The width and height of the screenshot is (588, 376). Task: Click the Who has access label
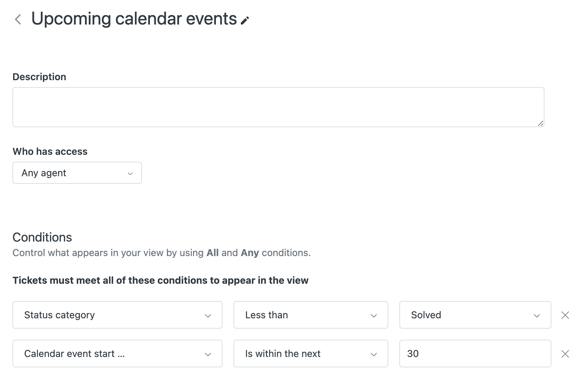[x=50, y=151]
